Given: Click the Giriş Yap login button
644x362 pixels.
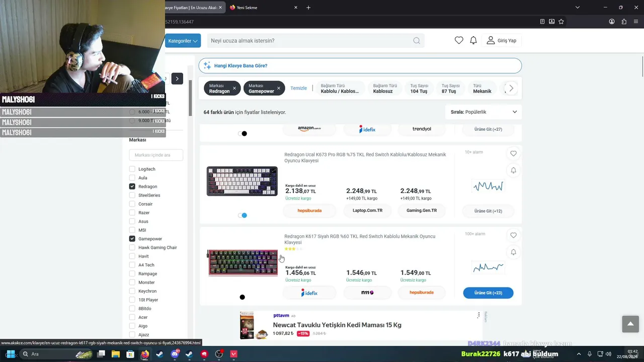Looking at the screenshot, I should tap(502, 41).
